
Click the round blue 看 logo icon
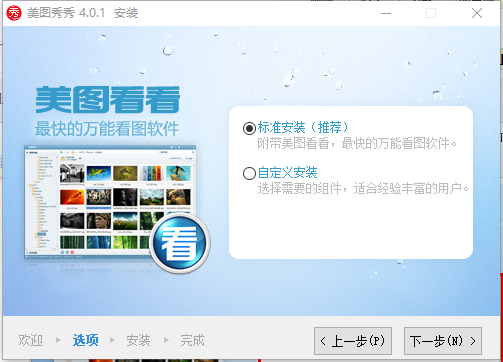[x=180, y=243]
